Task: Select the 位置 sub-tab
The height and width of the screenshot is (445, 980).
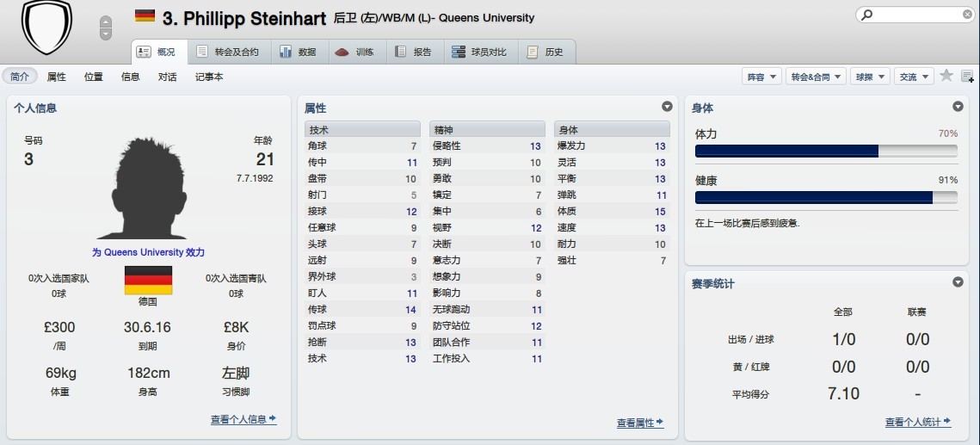Action: (94, 77)
